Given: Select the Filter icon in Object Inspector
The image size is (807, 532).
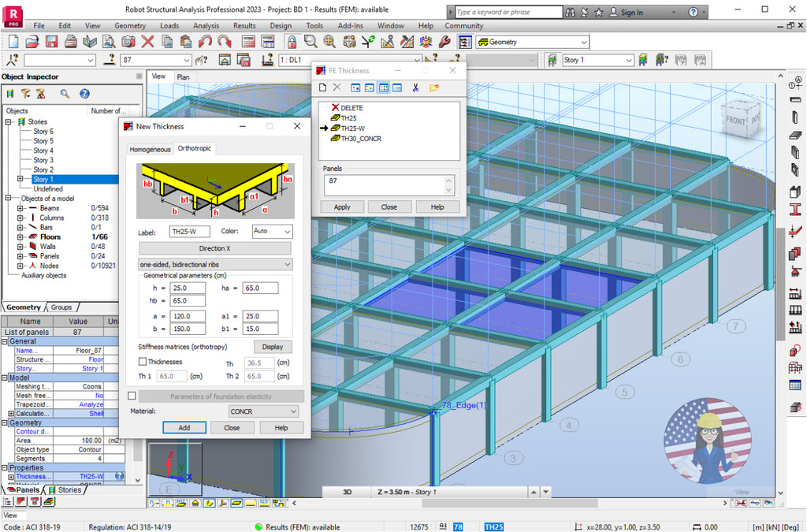Looking at the screenshot, I should [x=25, y=93].
